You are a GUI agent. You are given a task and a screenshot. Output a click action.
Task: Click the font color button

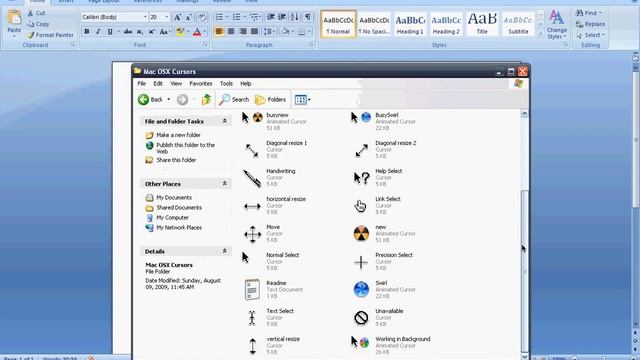tap(197, 31)
